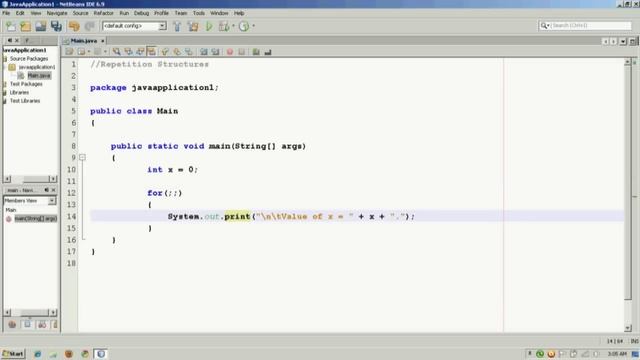Click the Next Bookmark editor icon
The height and width of the screenshot is (360, 640).
177,52
